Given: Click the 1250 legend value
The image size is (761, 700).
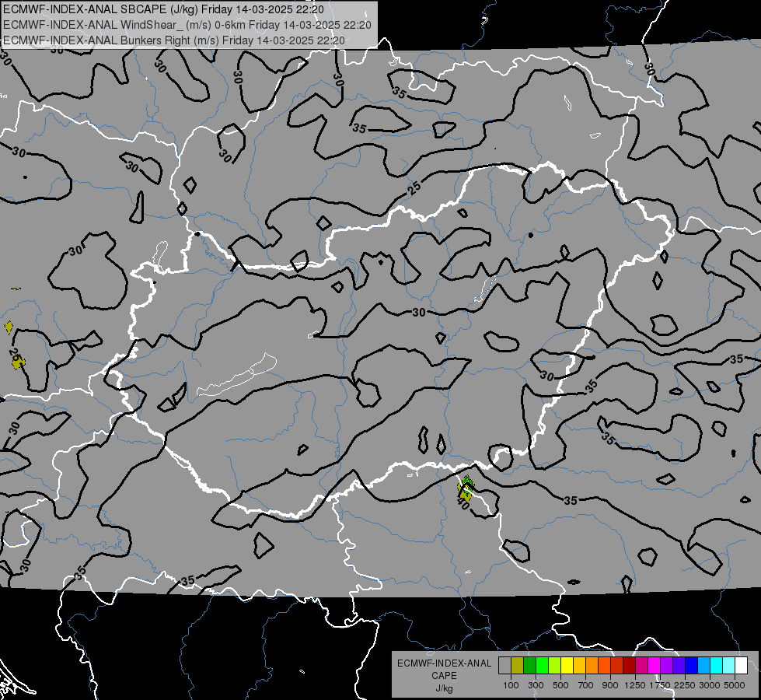Looking at the screenshot, I should point(635,685).
